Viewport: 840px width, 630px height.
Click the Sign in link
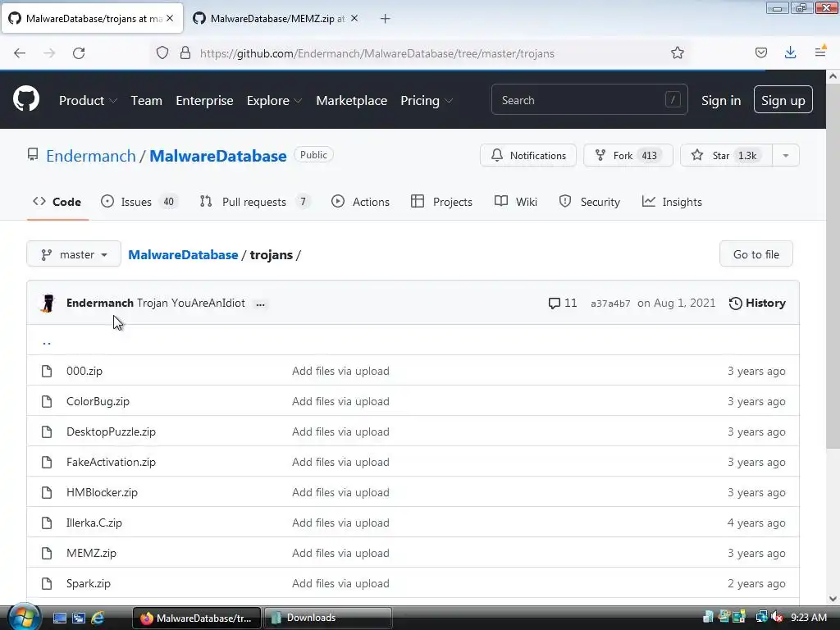[721, 101]
